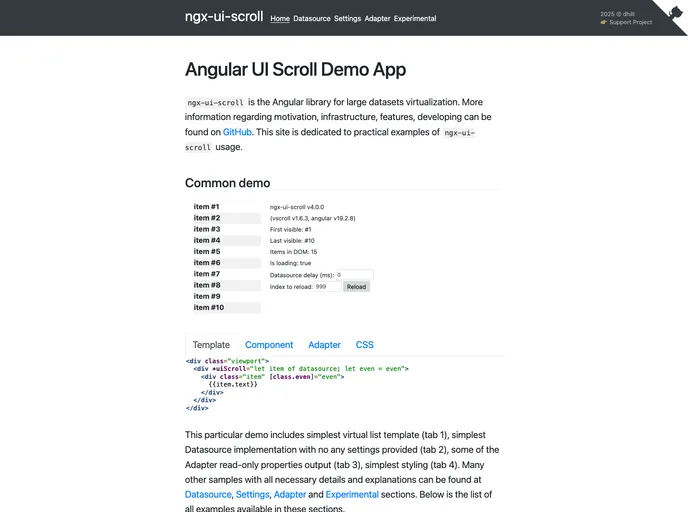Select list row item #9
This screenshot has width=688, height=512.
point(227,296)
